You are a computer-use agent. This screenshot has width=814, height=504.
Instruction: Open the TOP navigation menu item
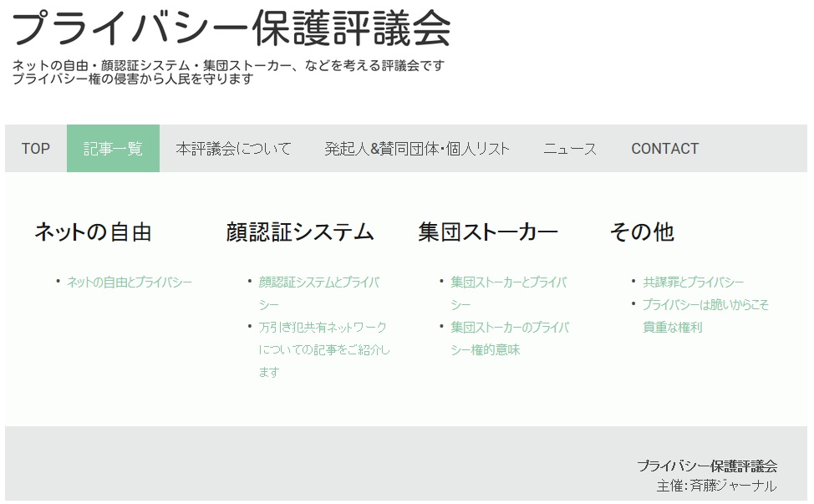[x=36, y=149]
